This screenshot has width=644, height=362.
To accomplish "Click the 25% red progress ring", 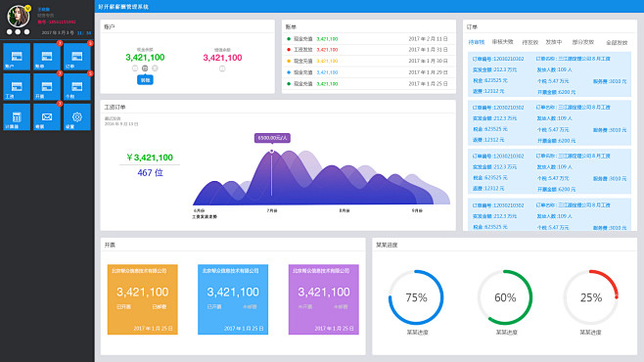I will pyautogui.click(x=591, y=297).
